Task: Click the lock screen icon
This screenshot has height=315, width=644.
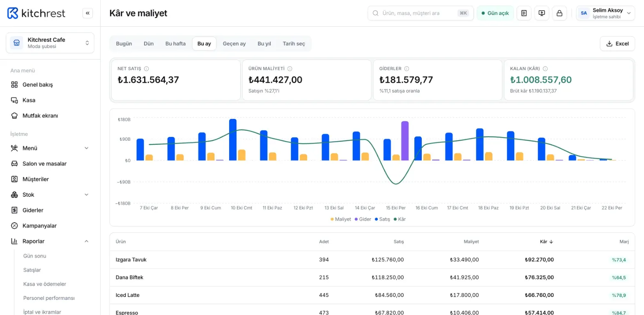Action: [x=559, y=13]
